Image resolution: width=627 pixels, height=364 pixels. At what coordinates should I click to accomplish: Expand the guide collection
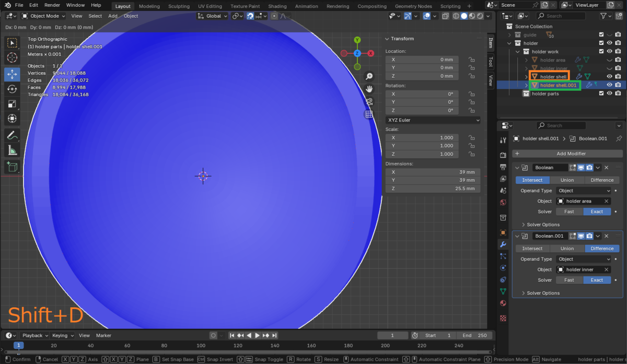coord(510,35)
